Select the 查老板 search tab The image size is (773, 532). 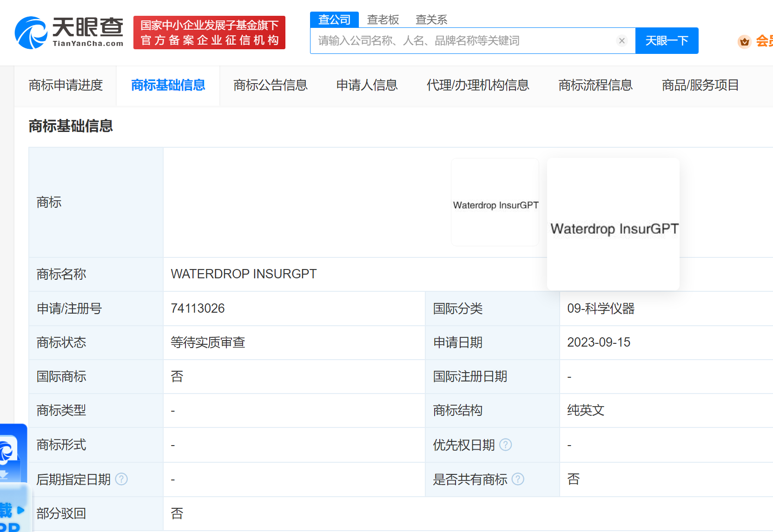[x=383, y=20]
